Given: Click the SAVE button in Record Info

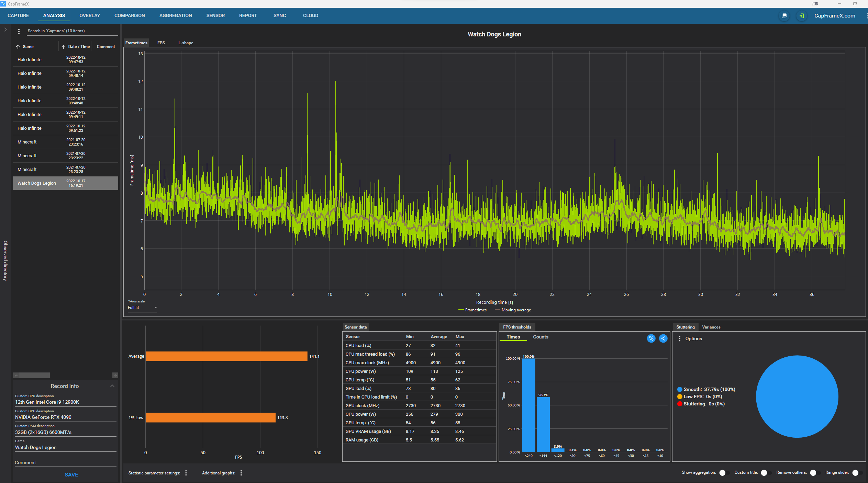Looking at the screenshot, I should point(71,475).
